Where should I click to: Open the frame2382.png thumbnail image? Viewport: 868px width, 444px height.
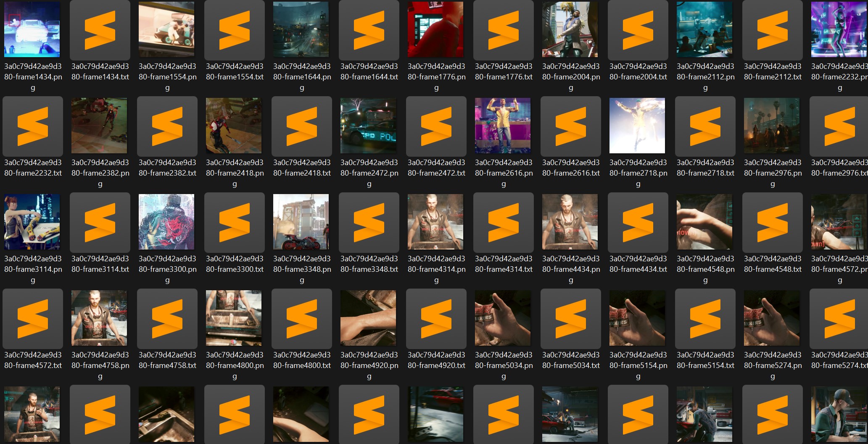[x=99, y=126]
